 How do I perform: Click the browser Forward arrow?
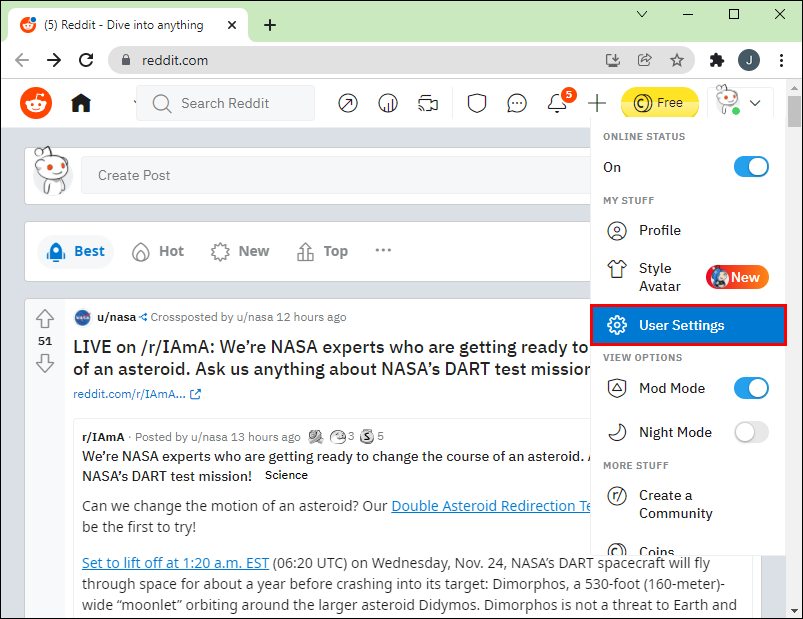(x=54, y=60)
